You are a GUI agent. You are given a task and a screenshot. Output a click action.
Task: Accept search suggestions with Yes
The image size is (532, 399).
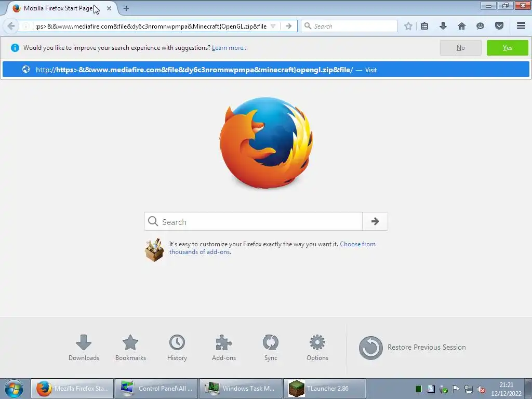508,48
